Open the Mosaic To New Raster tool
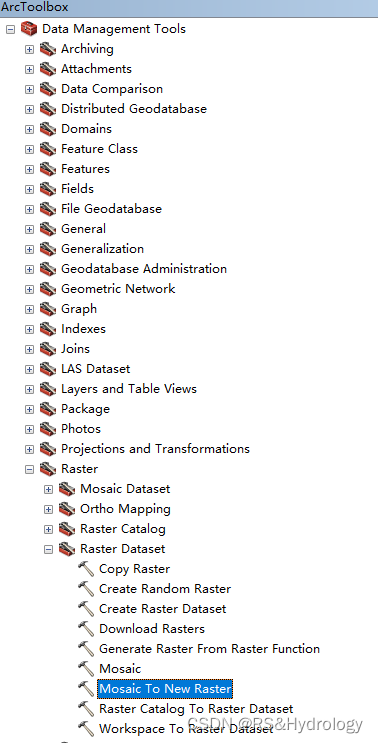378x743 pixels. click(x=165, y=689)
